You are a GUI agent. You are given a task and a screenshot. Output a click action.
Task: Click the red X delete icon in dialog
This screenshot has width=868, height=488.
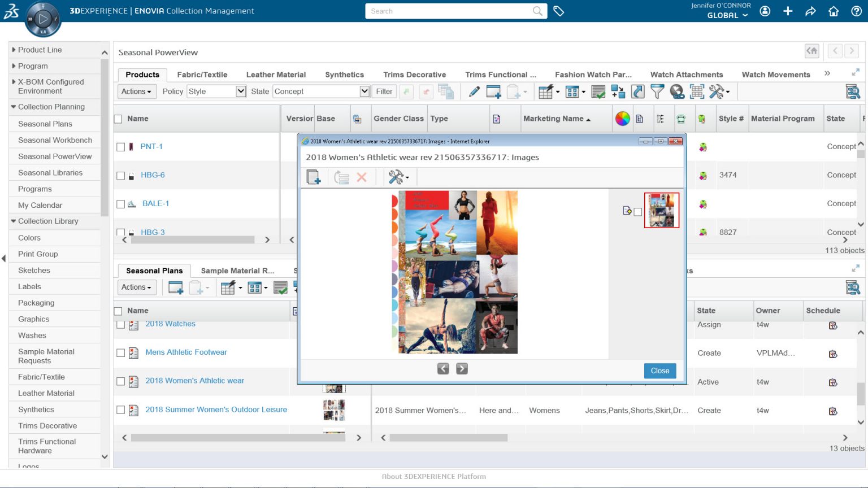[362, 177]
